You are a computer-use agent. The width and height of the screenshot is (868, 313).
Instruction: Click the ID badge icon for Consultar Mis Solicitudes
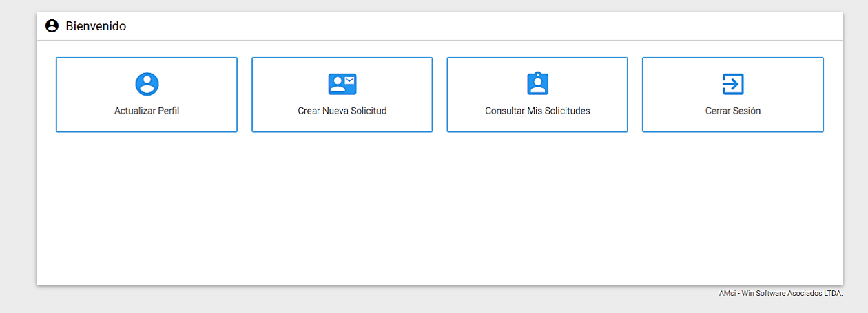(537, 83)
